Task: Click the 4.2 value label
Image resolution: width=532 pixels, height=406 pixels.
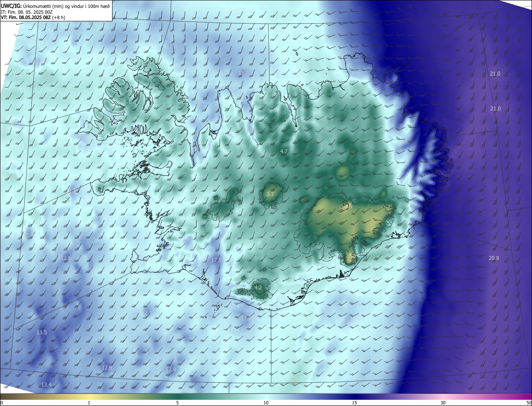Action: pyautogui.click(x=258, y=287)
